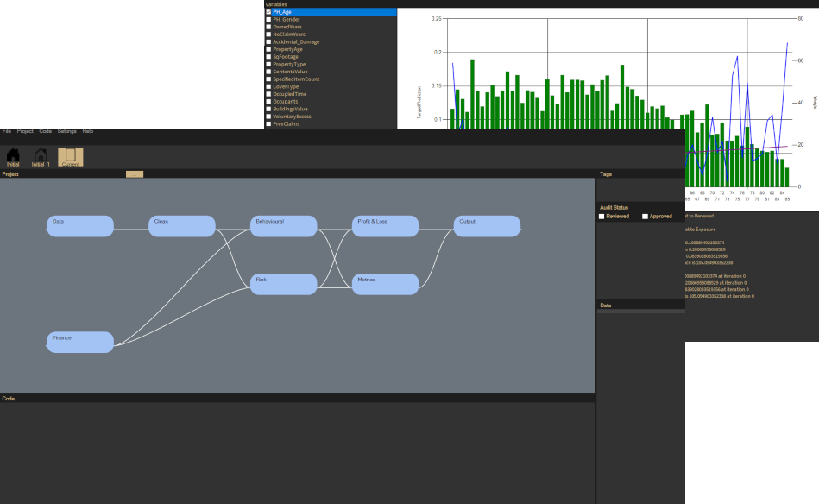819x504 pixels.
Task: Open the Finance node
Action: [x=79, y=341]
